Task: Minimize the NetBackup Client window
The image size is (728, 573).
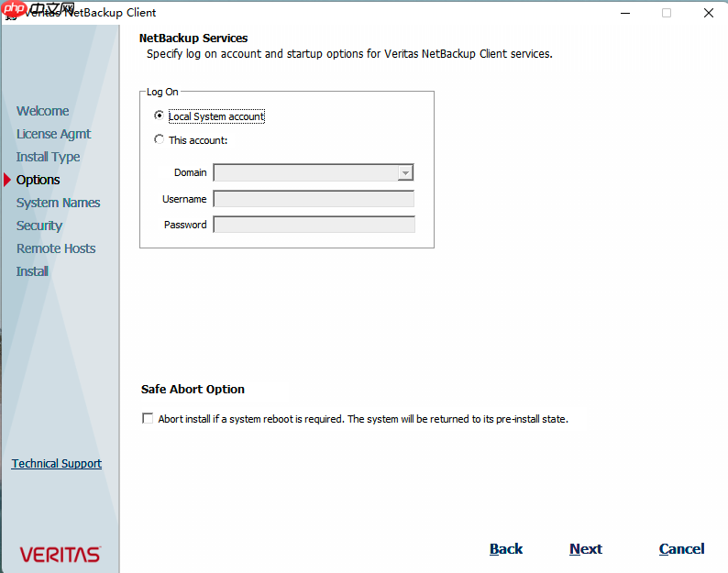Action: pos(625,13)
